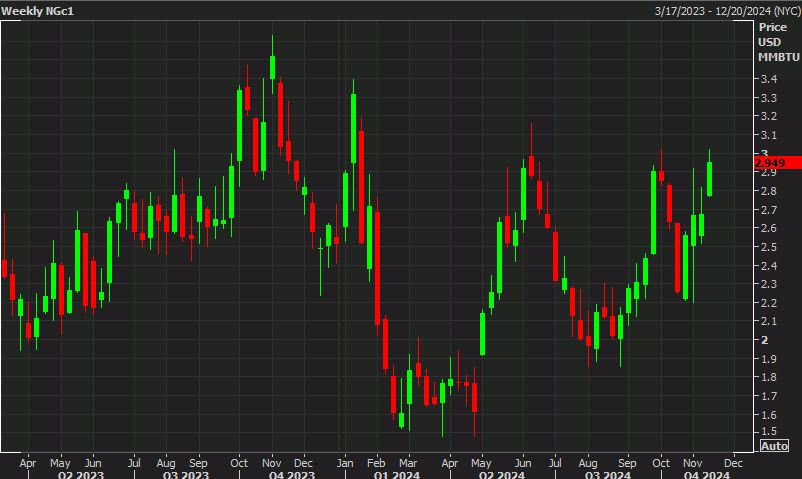Click the 3.2 price axis label
This screenshot has height=479, width=802.
769,116
